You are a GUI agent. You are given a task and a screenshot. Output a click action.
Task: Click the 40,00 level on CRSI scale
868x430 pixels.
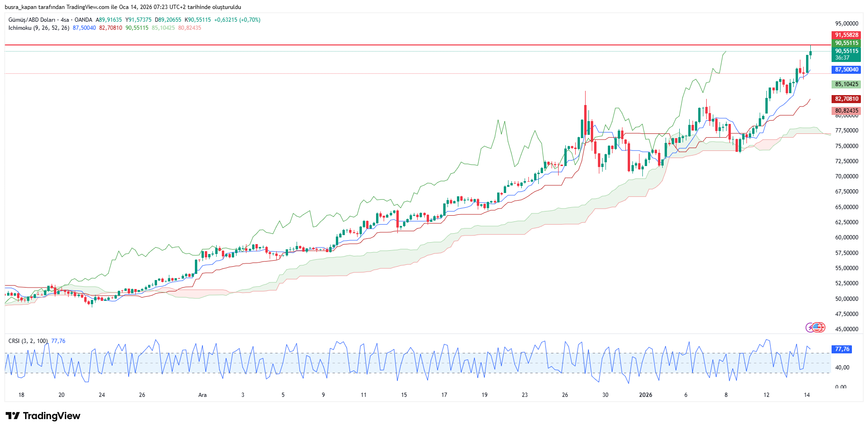tap(842, 368)
